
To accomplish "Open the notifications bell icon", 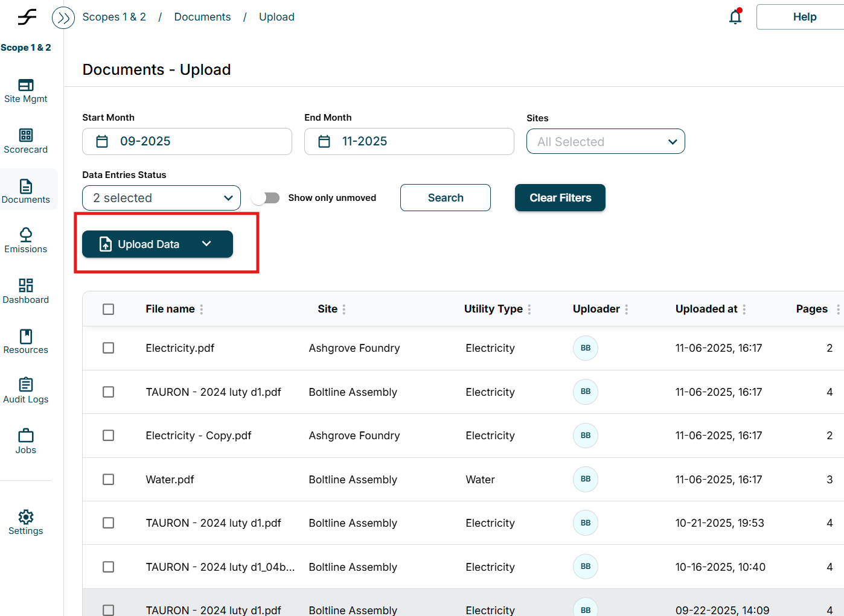I will [735, 17].
